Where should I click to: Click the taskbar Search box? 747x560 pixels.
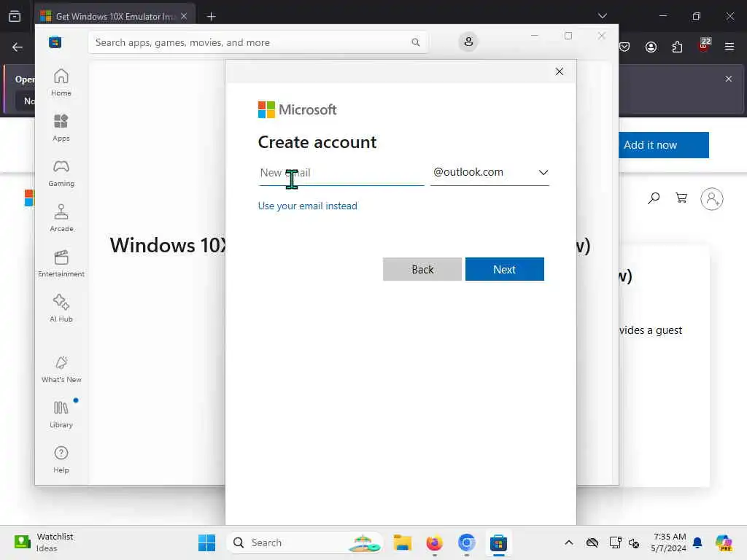(304, 542)
